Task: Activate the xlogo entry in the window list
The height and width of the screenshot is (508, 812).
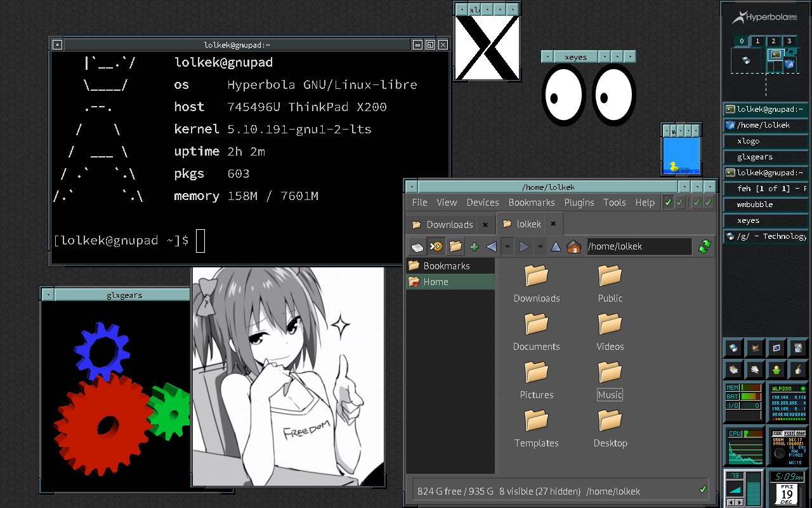Action: point(766,141)
